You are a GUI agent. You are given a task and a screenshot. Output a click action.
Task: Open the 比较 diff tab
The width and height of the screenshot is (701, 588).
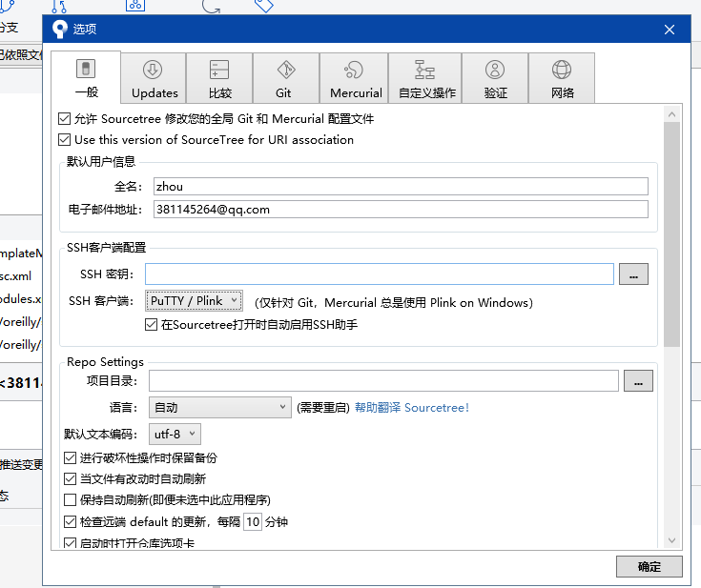coord(219,78)
